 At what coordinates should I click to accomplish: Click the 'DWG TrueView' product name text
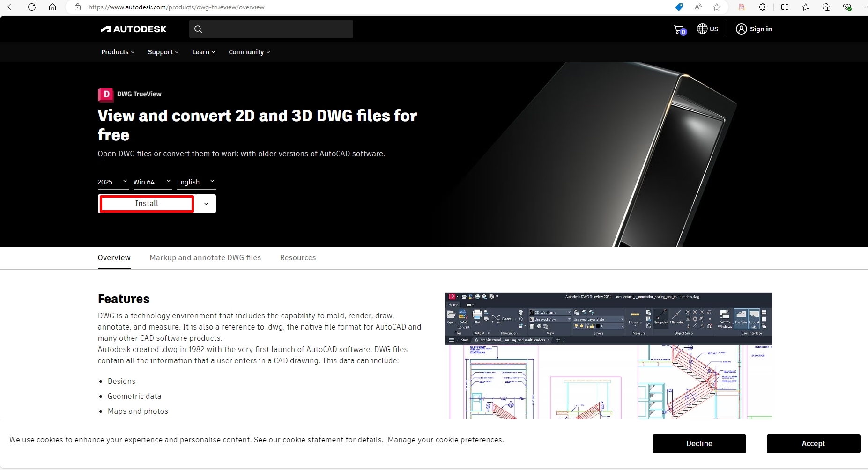pyautogui.click(x=139, y=94)
